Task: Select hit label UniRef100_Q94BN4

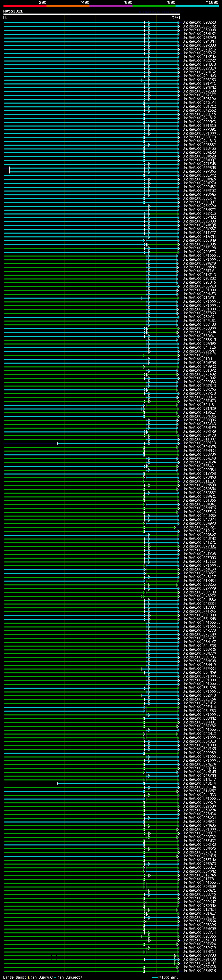Action: point(199,41)
